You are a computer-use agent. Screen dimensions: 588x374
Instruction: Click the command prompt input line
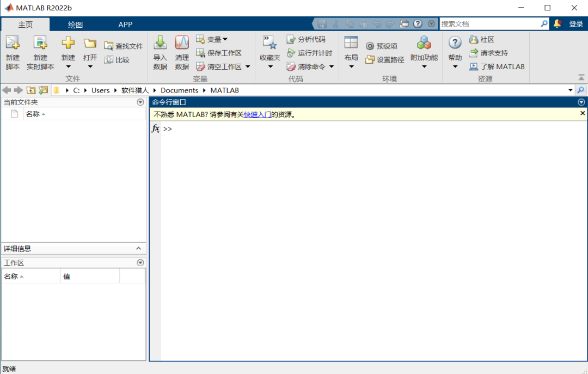click(373, 128)
